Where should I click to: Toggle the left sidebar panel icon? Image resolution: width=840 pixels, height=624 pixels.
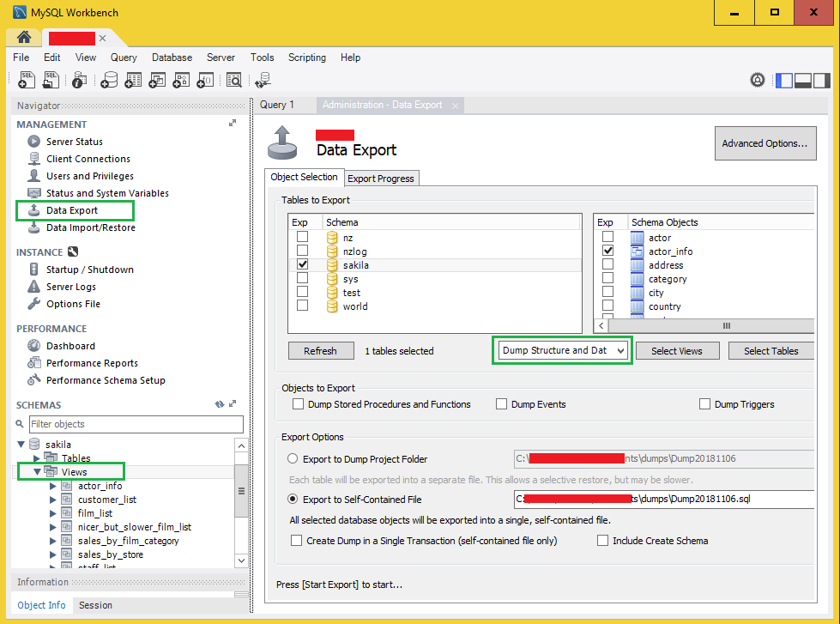pyautogui.click(x=783, y=81)
